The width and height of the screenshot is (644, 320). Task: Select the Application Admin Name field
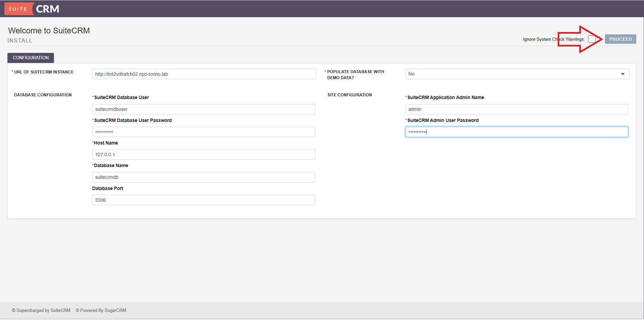click(516, 109)
